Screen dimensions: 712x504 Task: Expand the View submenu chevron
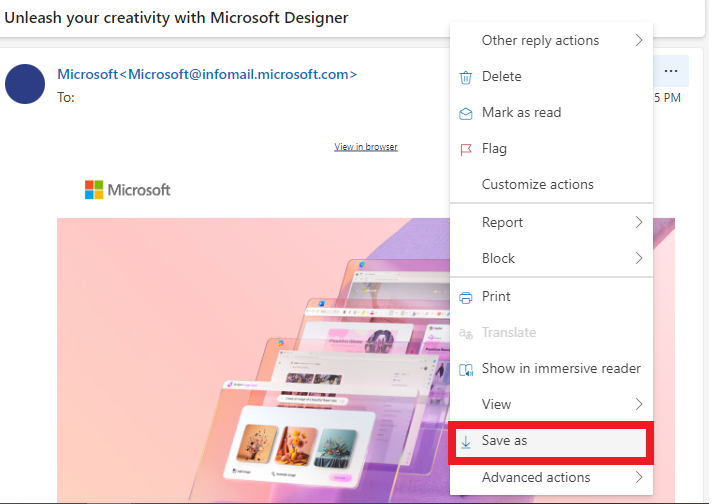pyautogui.click(x=639, y=404)
